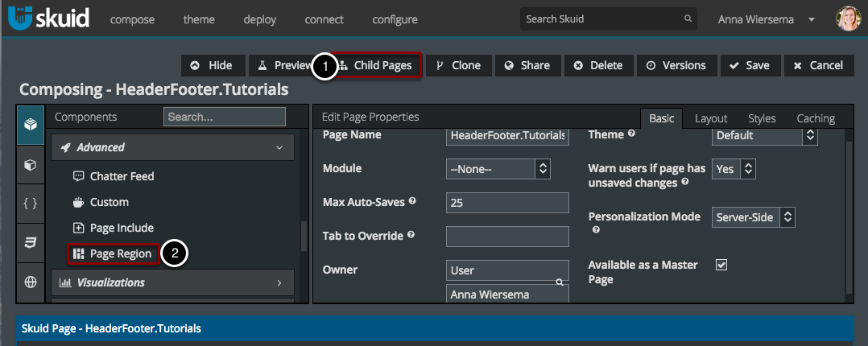Viewport: 868px width, 346px height.
Task: Select the Models box sidebar icon
Action: pos(31,164)
